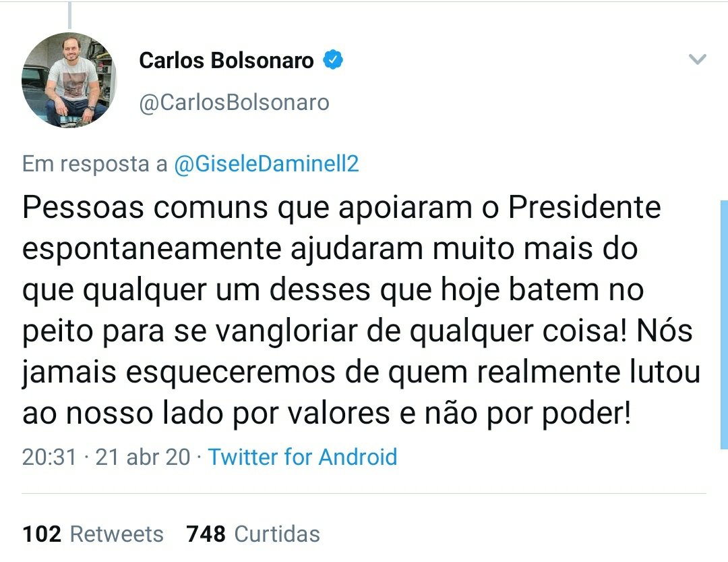Click the thread connector line above avatar
The width and height of the screenshot is (728, 562).
pyautogui.click(x=69, y=15)
